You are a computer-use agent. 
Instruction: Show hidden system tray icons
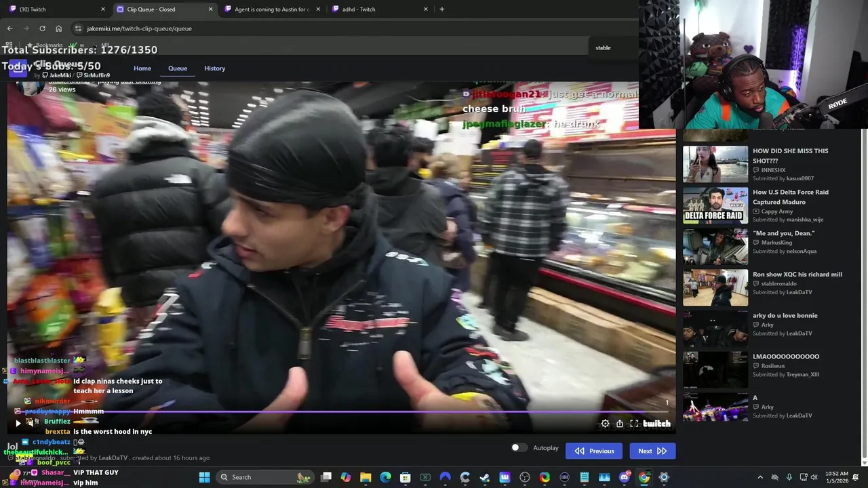(760, 477)
